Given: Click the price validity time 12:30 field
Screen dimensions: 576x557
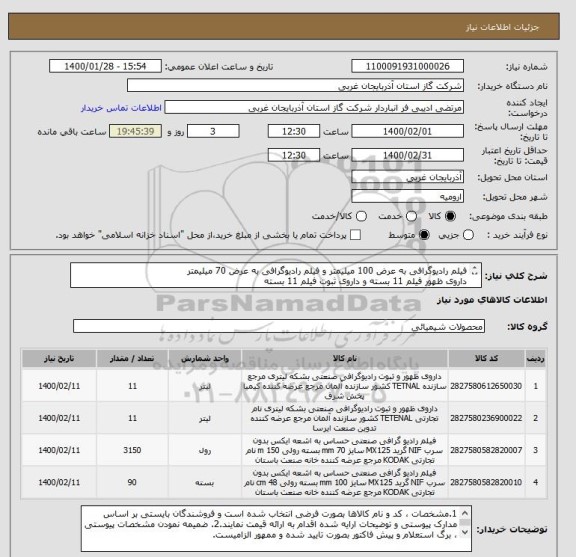Looking at the screenshot, I should tap(294, 155).
